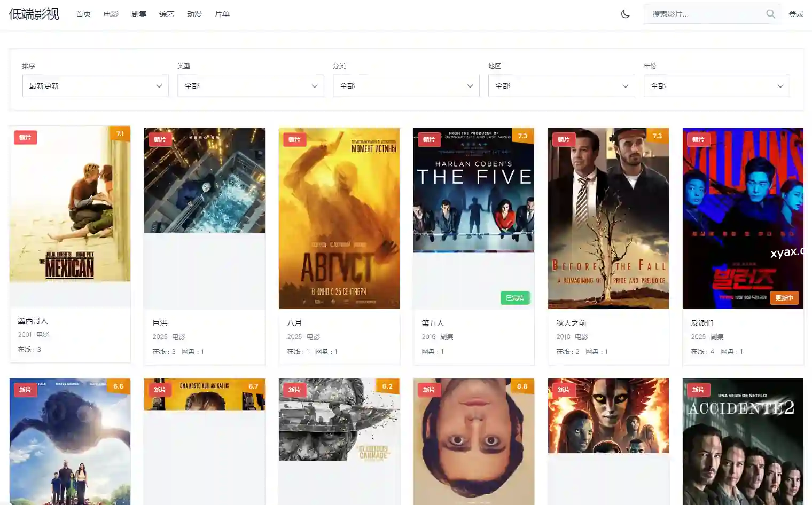Screen dimensions: 812x505
Task: Open the 地区 region dropdown
Action: pos(561,86)
